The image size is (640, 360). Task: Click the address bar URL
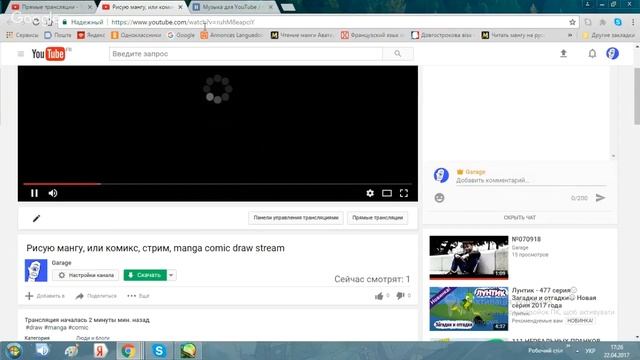click(x=183, y=22)
